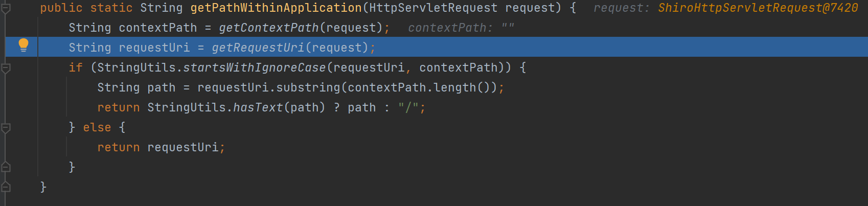Click the startsWithIgnoreCase method call
868x206 pixels.
pyautogui.click(x=254, y=68)
